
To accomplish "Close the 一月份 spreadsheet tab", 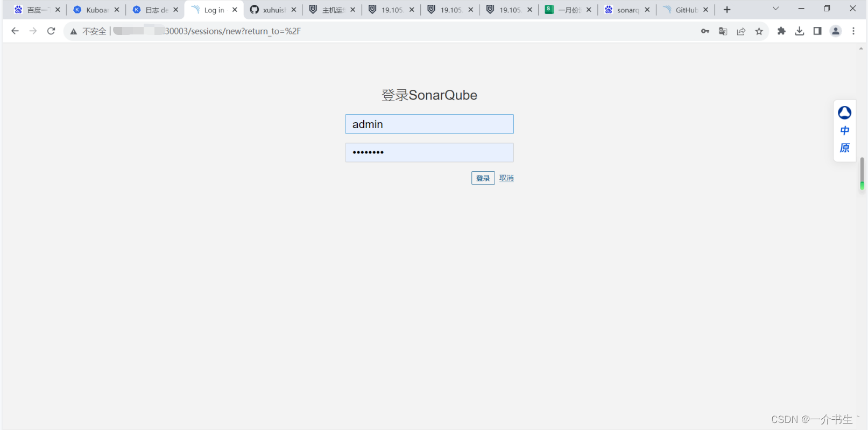I will [x=589, y=10].
